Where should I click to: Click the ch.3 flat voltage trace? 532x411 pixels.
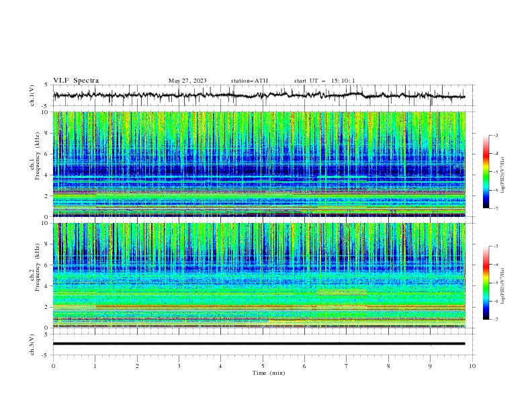click(259, 344)
